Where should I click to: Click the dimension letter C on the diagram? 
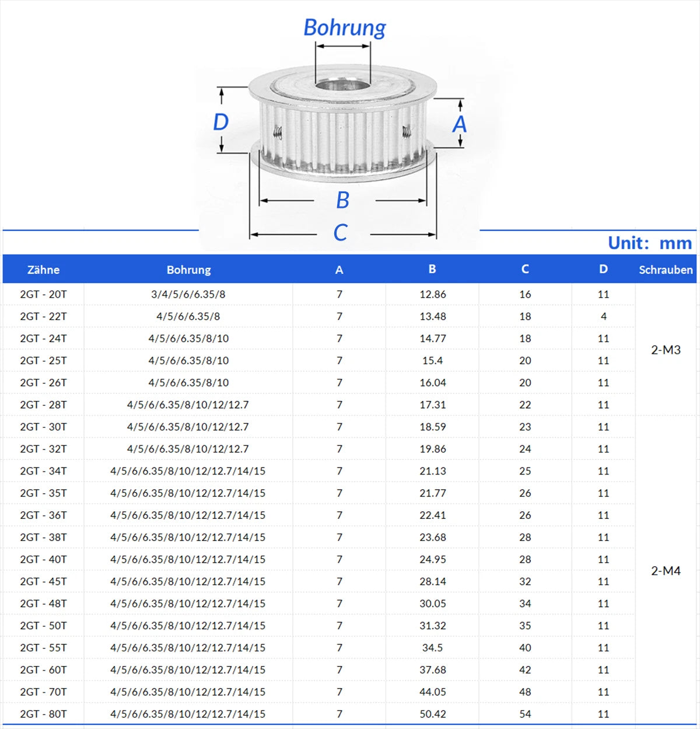coord(340,233)
